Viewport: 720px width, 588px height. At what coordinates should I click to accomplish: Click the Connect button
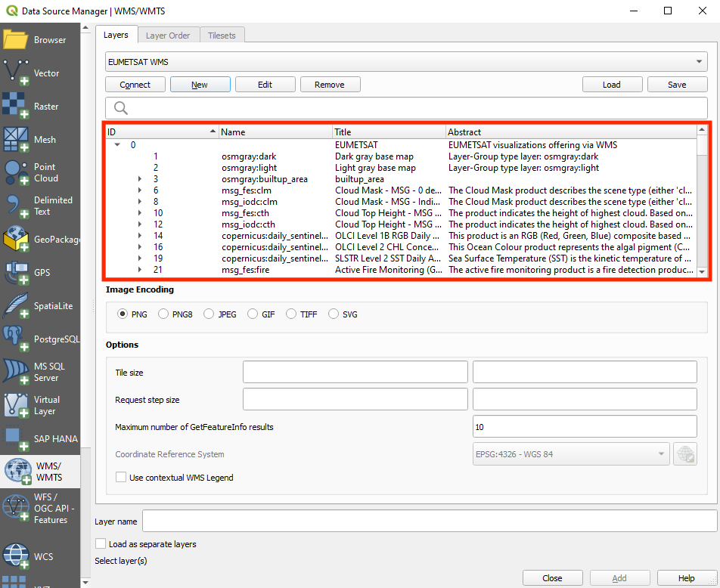point(135,85)
